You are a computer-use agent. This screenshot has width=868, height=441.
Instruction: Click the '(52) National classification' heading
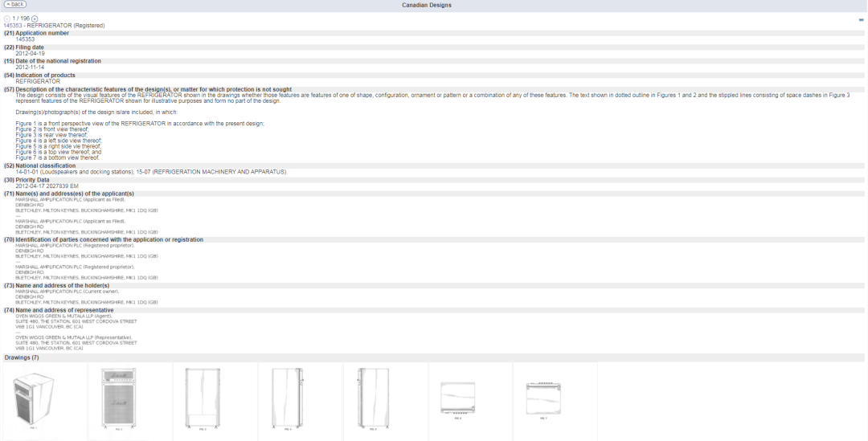(x=40, y=165)
